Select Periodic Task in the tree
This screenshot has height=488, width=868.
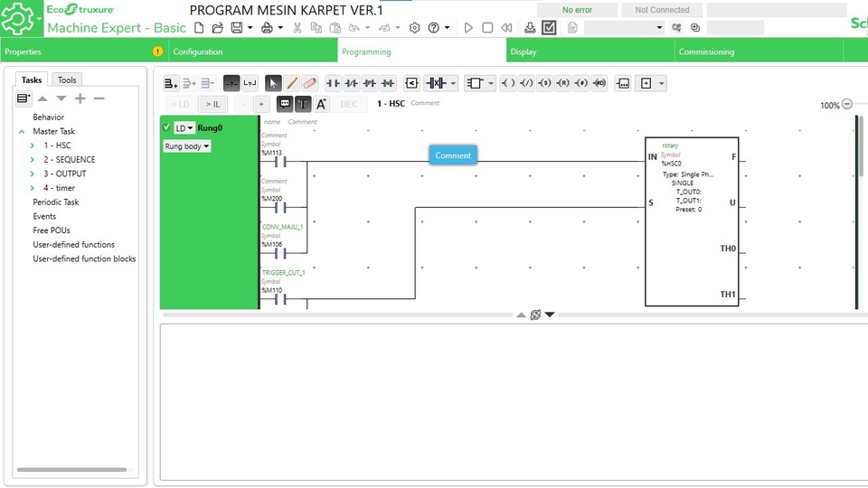pos(56,202)
